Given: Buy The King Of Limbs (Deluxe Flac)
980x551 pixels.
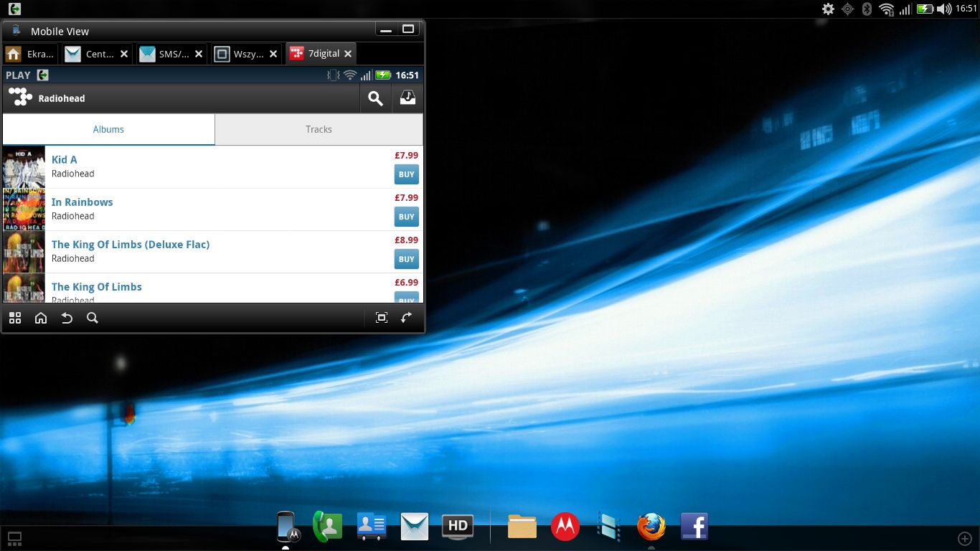Looking at the screenshot, I should point(407,259).
